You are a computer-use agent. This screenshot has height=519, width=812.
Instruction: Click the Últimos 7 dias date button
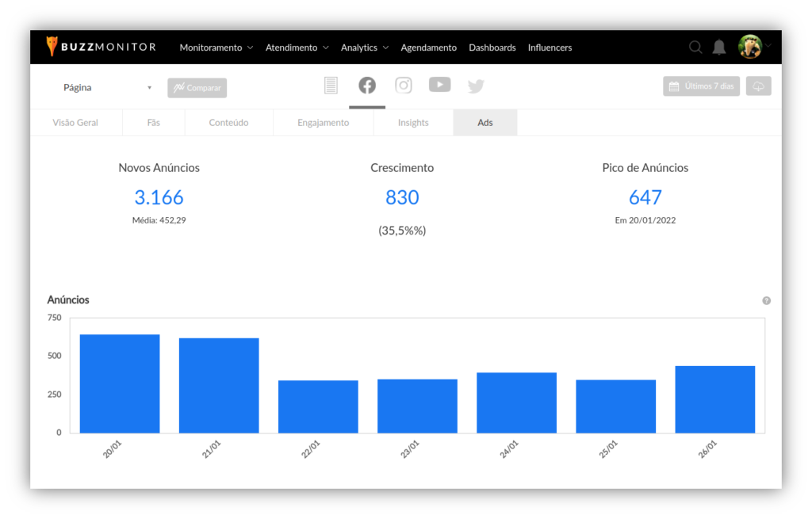coord(702,86)
